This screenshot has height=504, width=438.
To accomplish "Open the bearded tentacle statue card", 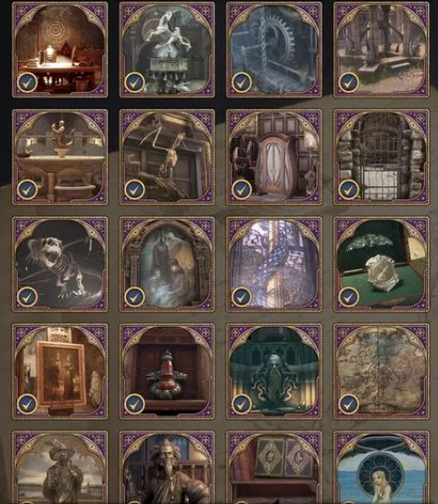I will coord(274,372).
